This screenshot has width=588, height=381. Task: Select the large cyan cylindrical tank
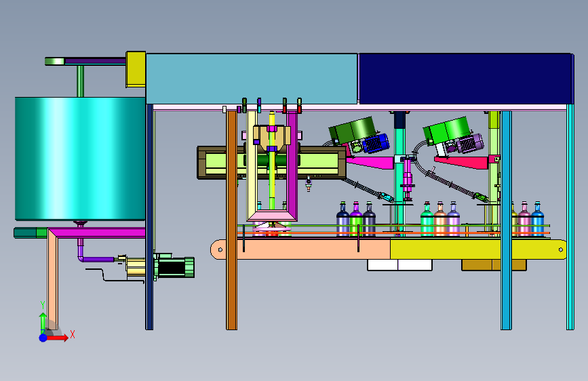80,159
